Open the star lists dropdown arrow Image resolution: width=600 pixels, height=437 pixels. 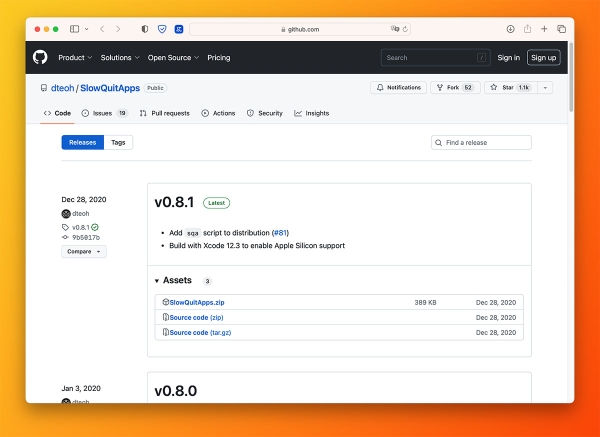tap(545, 88)
